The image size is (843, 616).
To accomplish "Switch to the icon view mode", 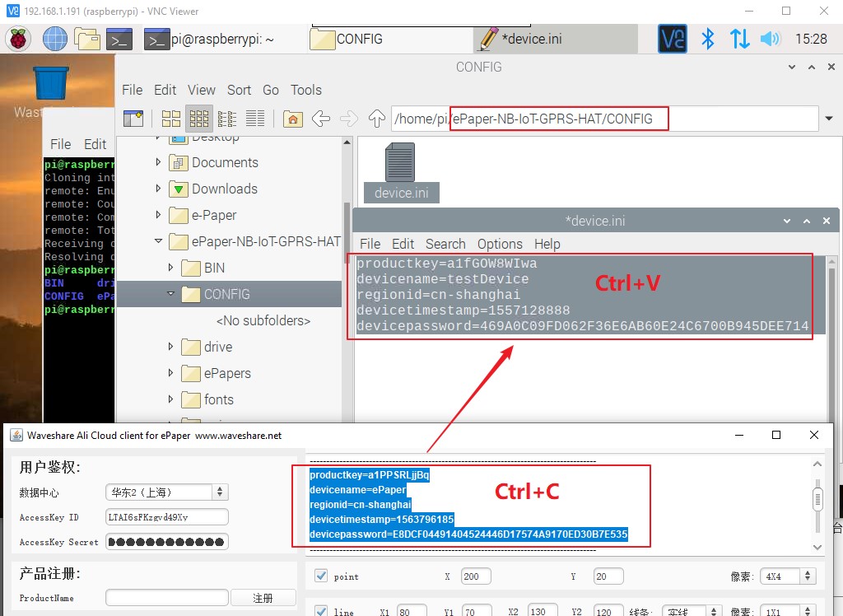I will pos(171,119).
